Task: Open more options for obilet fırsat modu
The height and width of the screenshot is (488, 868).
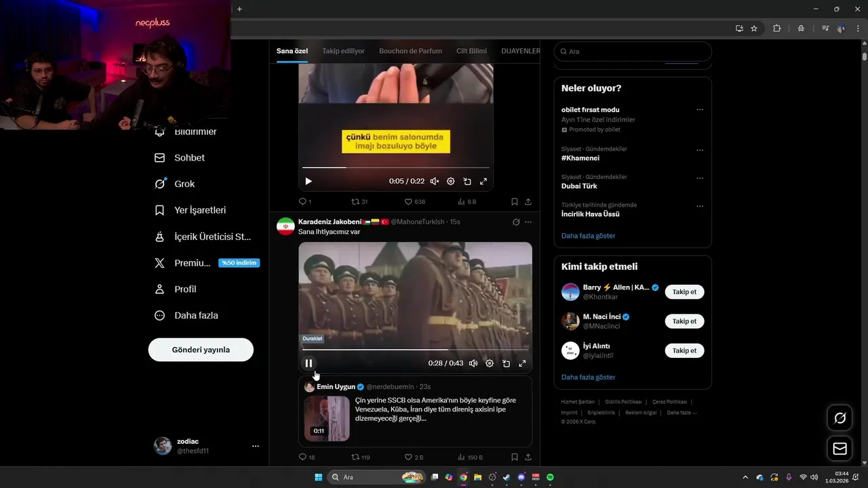Action: tap(700, 110)
